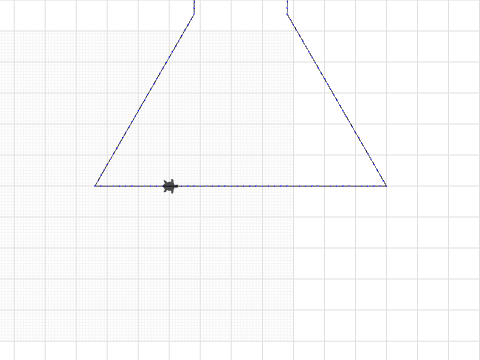Click the upper-right bend where the neck meets the slope
480x360 pixels.
(x=287, y=14)
